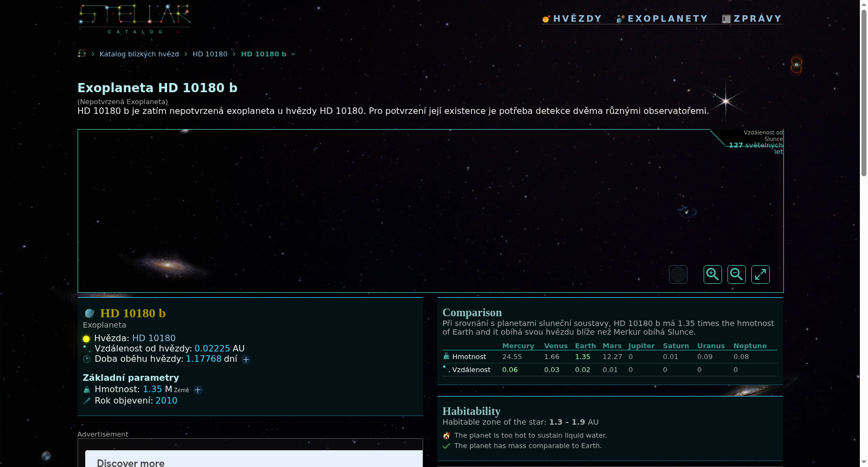Click the fire icon for too hot note
Image resolution: width=868 pixels, height=467 pixels.
click(446, 436)
